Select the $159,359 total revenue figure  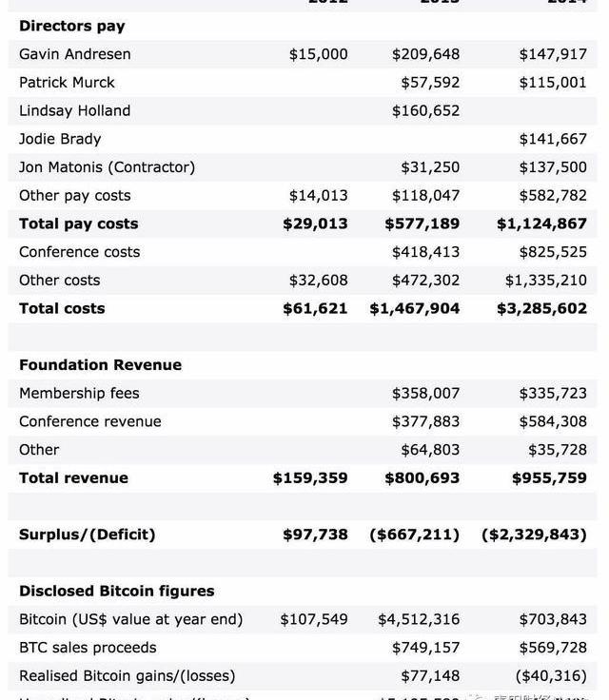(310, 477)
